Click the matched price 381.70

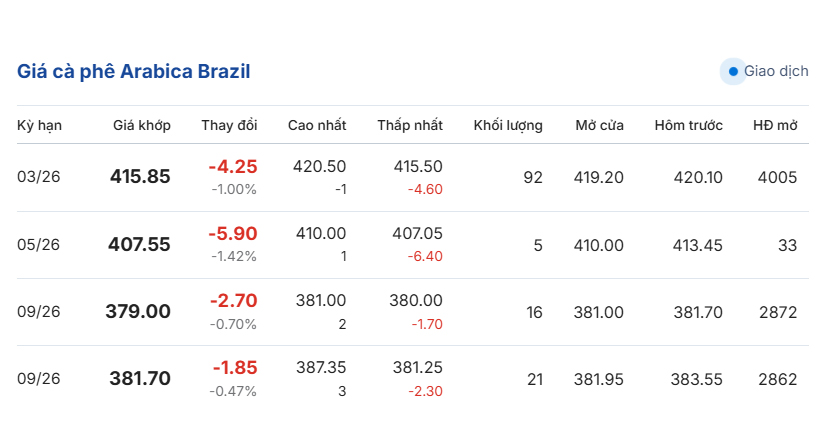[x=140, y=378]
